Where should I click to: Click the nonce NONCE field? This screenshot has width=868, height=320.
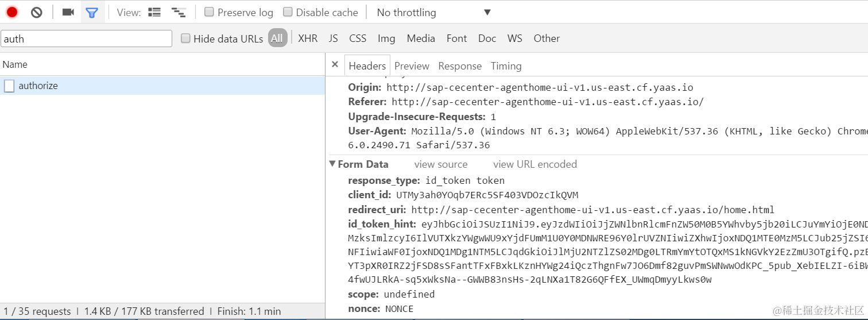point(381,309)
